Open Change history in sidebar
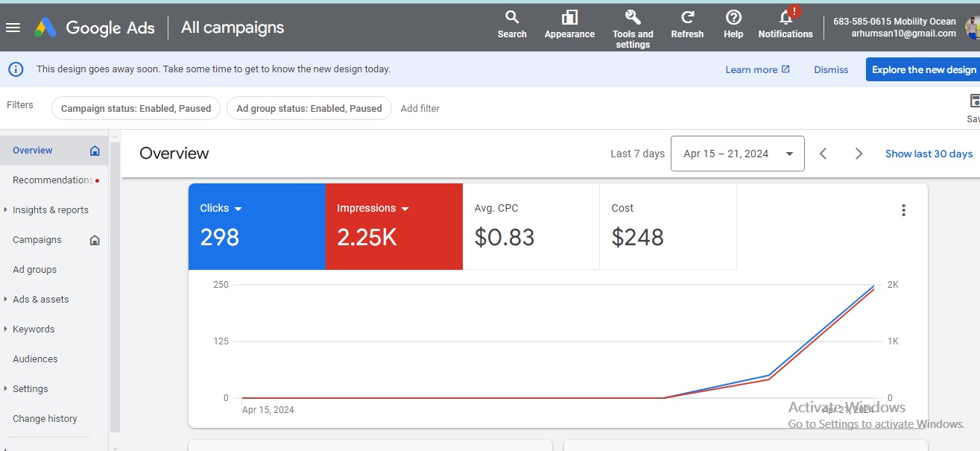Image resolution: width=980 pixels, height=451 pixels. pos(45,419)
